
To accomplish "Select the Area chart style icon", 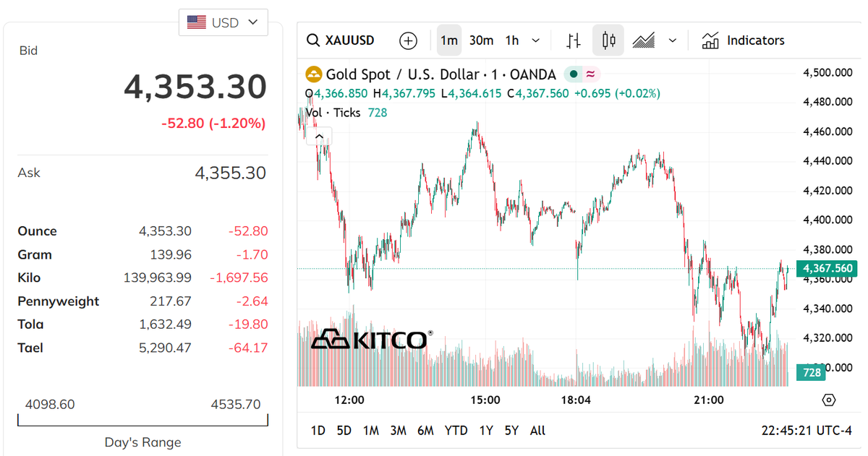I will (643, 40).
